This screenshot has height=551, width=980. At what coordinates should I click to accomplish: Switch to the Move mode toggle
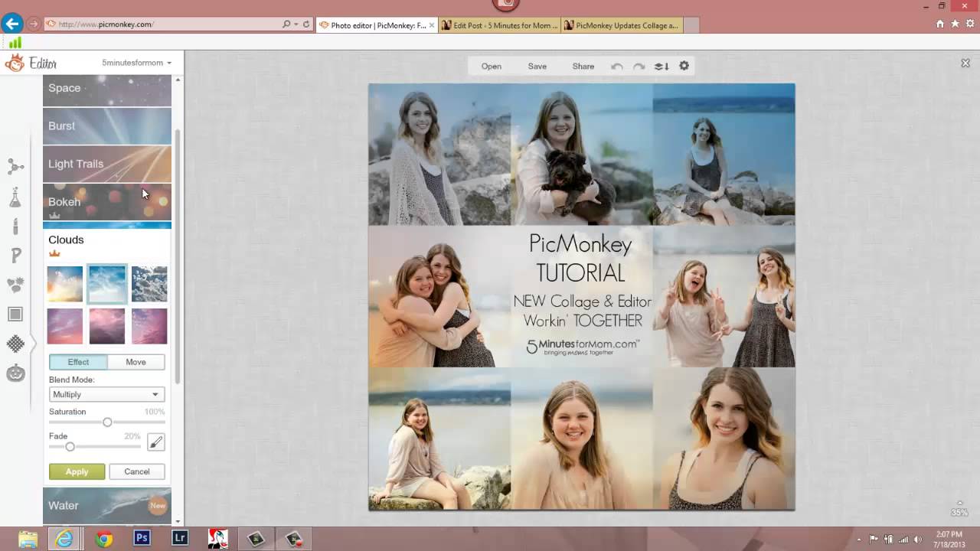click(136, 362)
